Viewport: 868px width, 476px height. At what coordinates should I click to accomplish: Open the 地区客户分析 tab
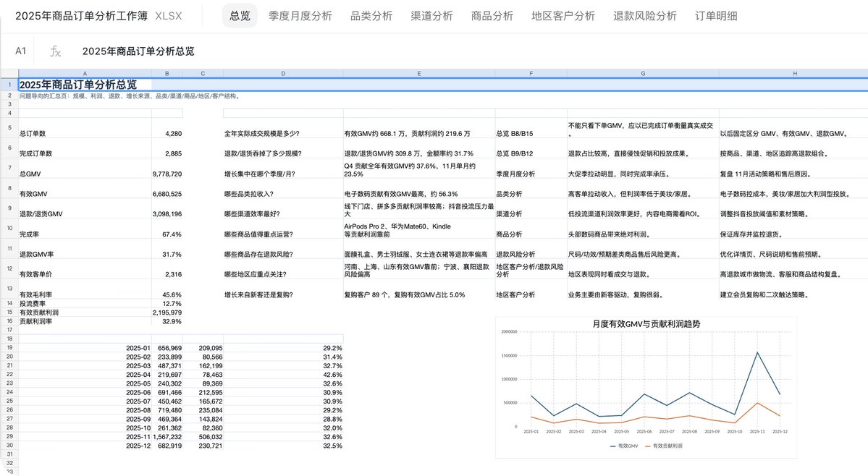(x=563, y=16)
